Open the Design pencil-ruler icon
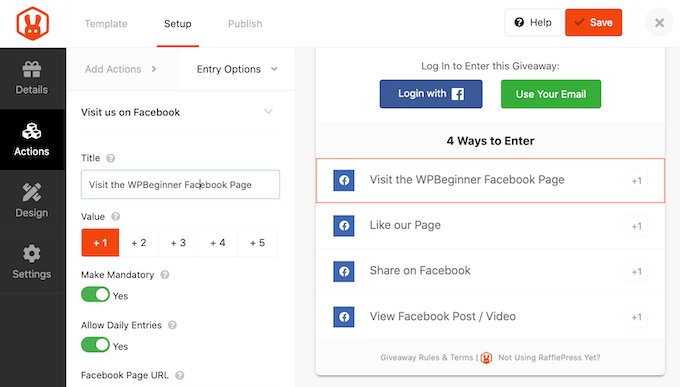Image resolution: width=680 pixels, height=387 pixels. click(x=32, y=192)
